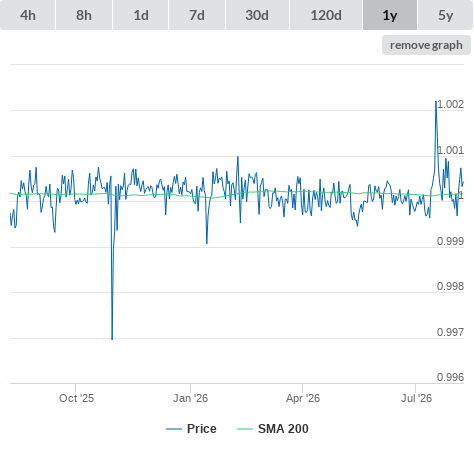This screenshot has width=474, height=455.
Task: Open the 7d time range view
Action: click(197, 15)
